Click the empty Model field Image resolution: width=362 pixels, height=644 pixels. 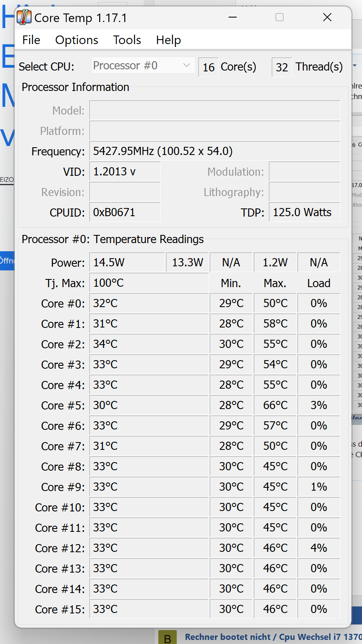tap(215, 111)
